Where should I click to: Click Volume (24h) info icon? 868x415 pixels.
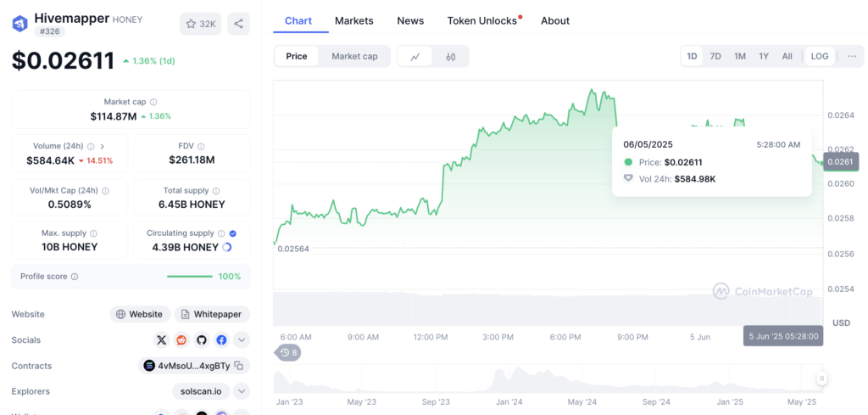[91, 146]
